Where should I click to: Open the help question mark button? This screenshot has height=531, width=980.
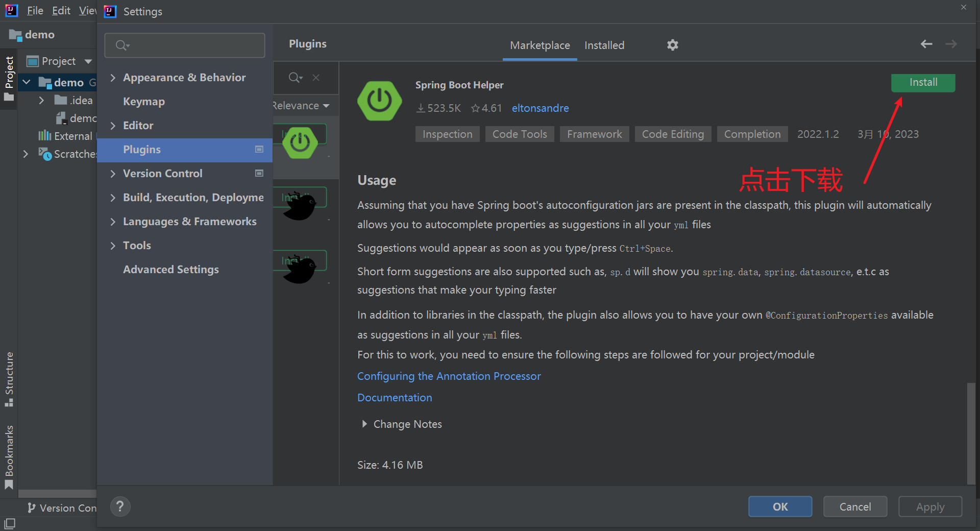point(120,506)
